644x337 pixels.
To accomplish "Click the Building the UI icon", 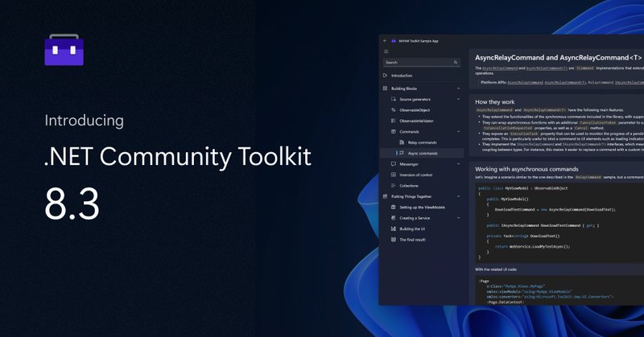I will (394, 228).
